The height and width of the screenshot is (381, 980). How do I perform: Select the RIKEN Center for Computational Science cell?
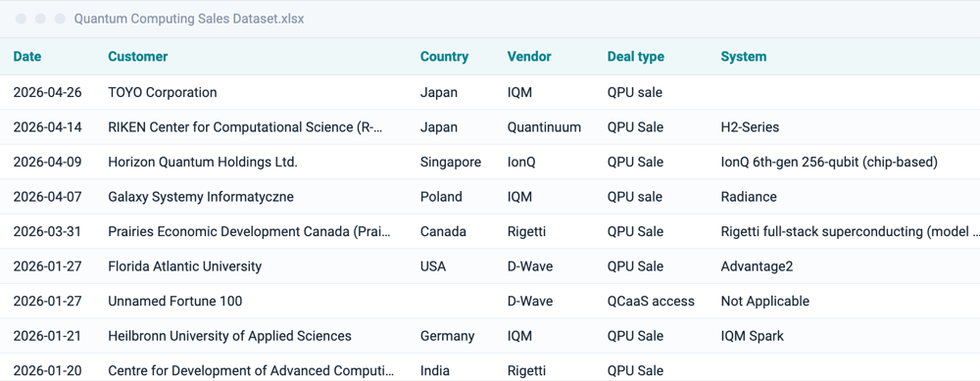[245, 127]
